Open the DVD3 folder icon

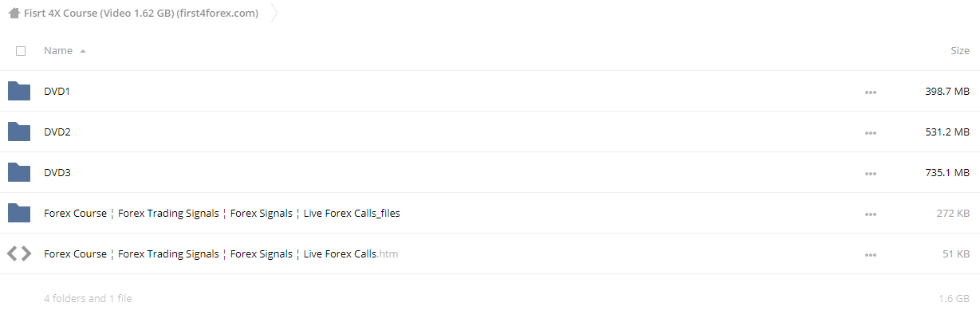18,172
